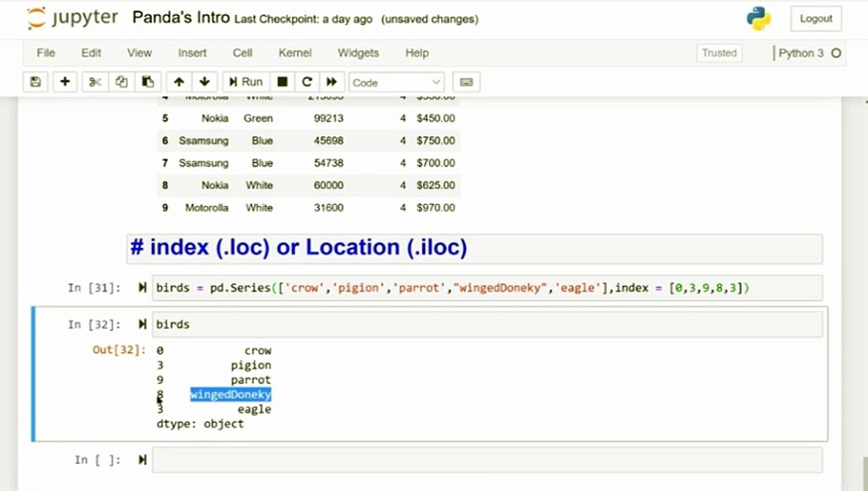Insert a cell below with plus icon
This screenshot has width=868, height=491.
tap(65, 82)
